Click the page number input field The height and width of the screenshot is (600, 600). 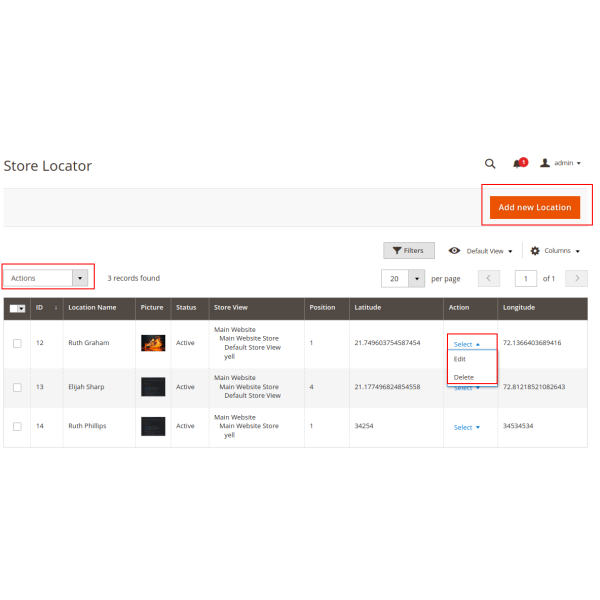(525, 278)
